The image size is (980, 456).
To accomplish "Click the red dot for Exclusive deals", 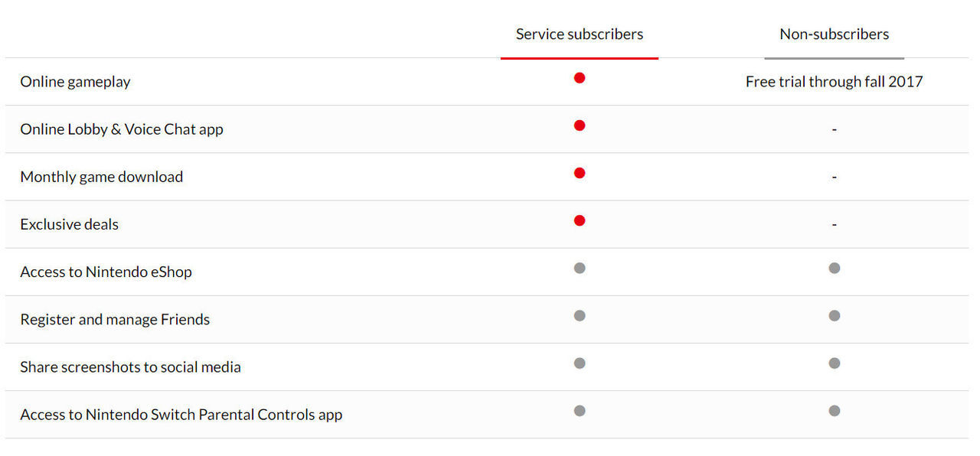I will [580, 220].
